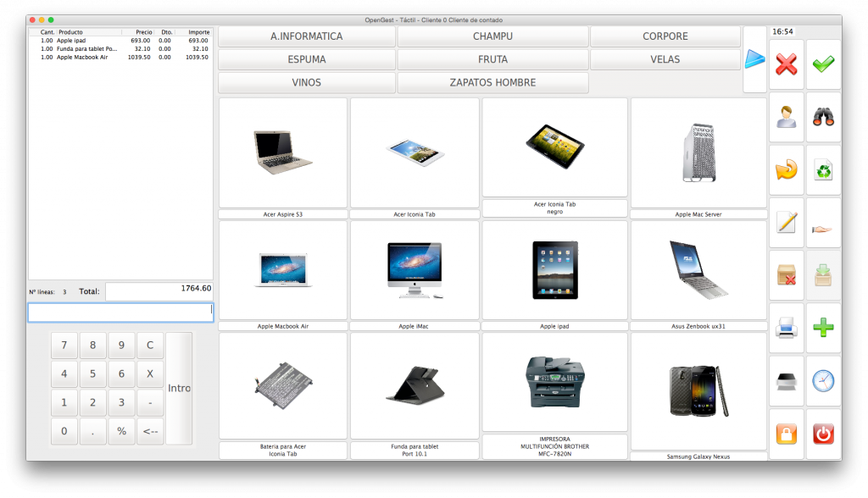Select the Brother MFC-7820N printer image
The height and width of the screenshot is (498, 868).
554,382
